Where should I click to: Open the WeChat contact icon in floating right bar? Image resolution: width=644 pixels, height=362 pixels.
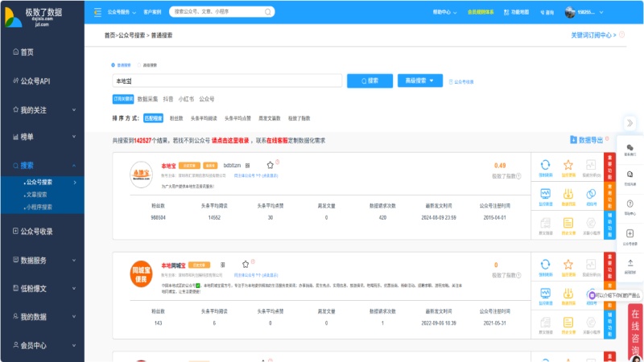point(630,148)
